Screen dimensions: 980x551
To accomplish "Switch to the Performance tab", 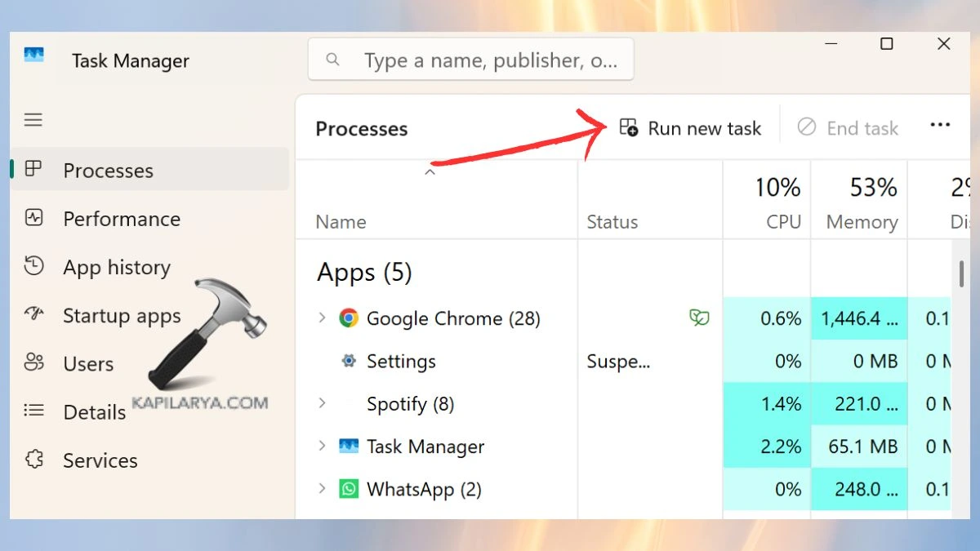I will pyautogui.click(x=122, y=219).
